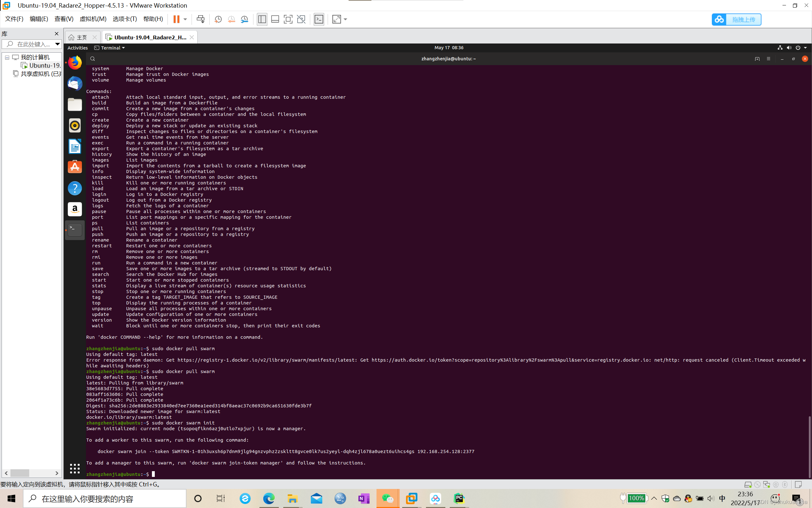Open Amazon launcher in the dock
The width and height of the screenshot is (812, 508).
[75, 209]
